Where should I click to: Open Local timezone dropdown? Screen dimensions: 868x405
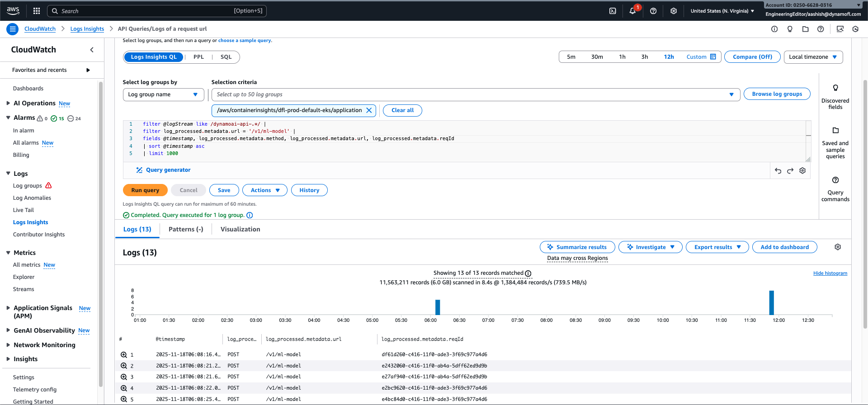click(x=813, y=57)
